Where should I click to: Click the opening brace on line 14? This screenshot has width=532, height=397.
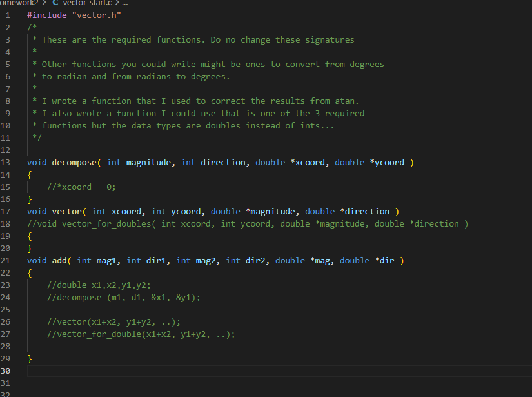pos(30,175)
